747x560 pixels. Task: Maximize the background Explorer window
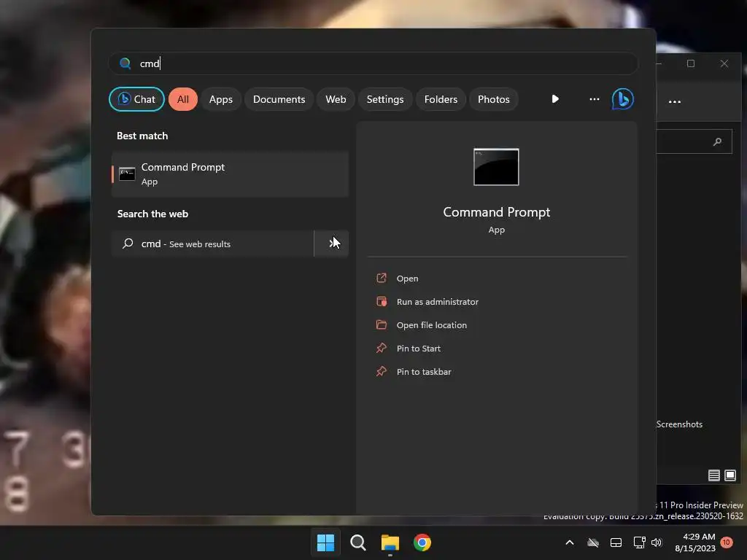coord(691,63)
